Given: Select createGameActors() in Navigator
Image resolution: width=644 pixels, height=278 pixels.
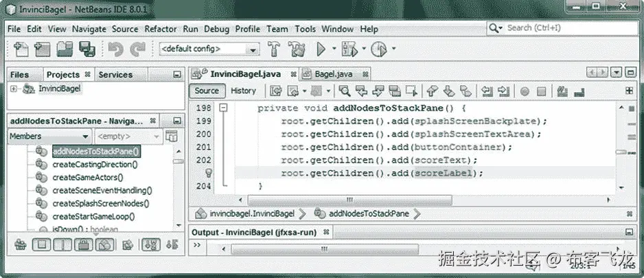Looking at the screenshot, I should click(88, 177).
